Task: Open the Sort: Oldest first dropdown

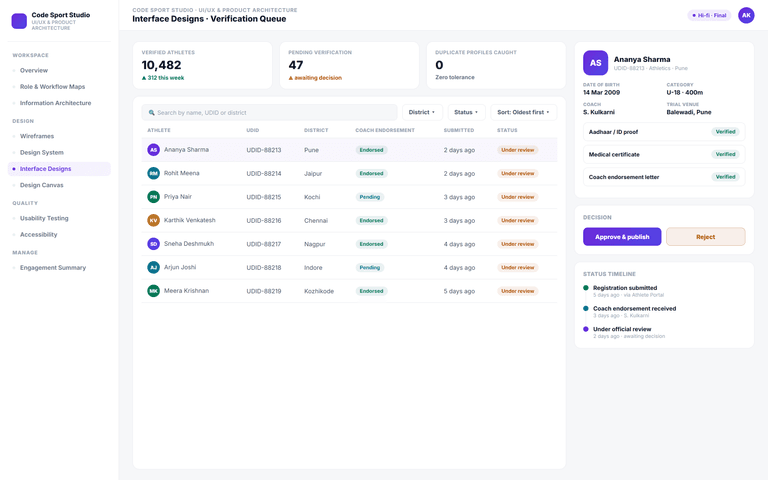Action: [524, 112]
